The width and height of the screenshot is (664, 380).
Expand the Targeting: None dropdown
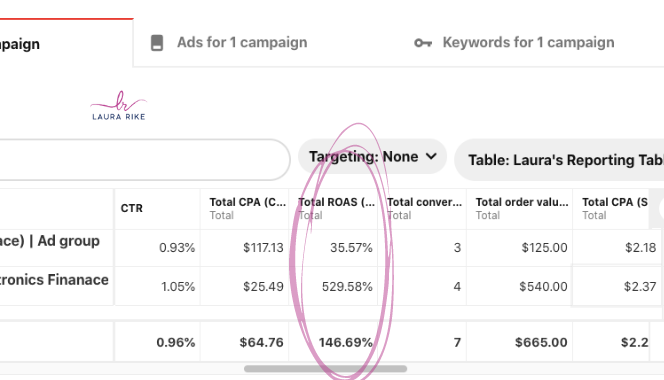tap(373, 157)
